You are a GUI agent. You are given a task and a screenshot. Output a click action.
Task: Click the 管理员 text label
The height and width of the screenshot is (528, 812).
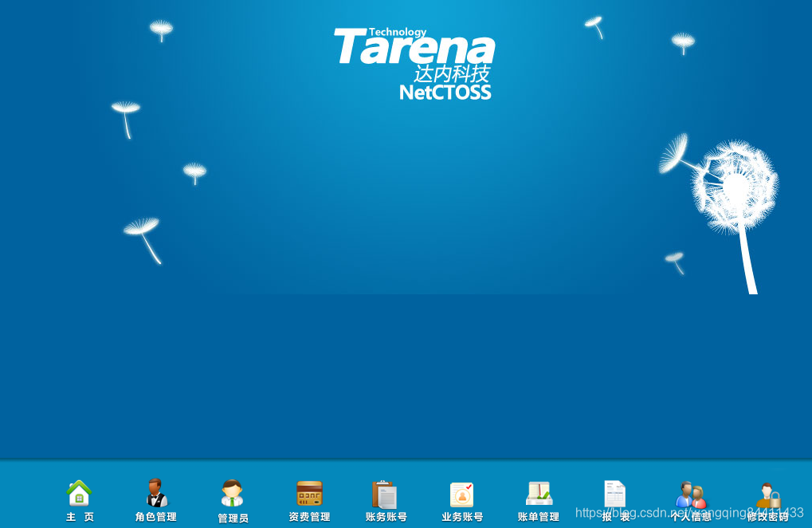233,518
